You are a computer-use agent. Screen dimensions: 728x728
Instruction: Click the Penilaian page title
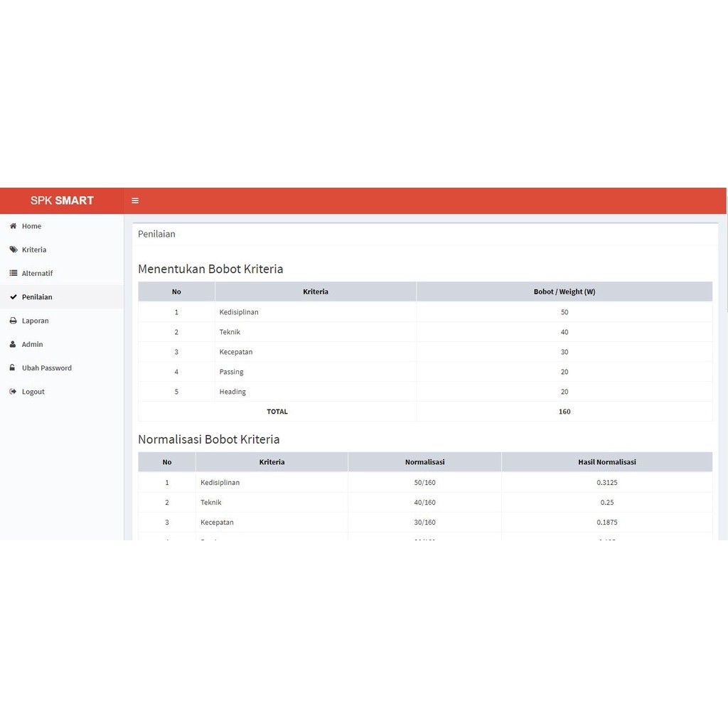(156, 234)
